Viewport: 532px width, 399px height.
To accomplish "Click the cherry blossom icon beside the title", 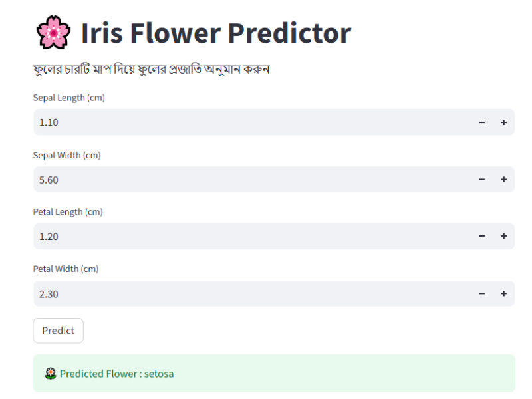I will tap(53, 31).
